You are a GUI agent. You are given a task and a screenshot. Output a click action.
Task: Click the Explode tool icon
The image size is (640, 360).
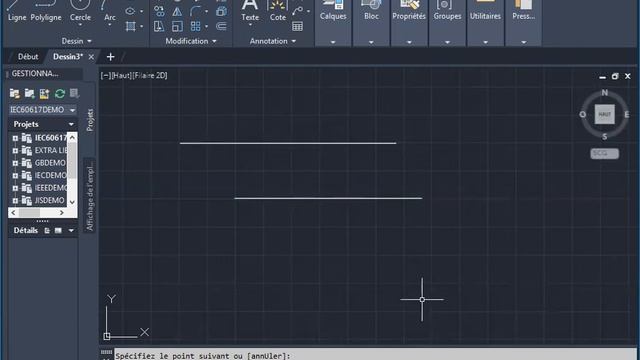(x=221, y=11)
